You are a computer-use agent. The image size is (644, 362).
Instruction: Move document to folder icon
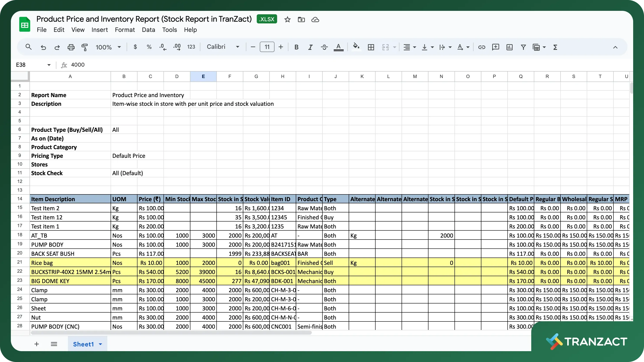pyautogui.click(x=301, y=20)
